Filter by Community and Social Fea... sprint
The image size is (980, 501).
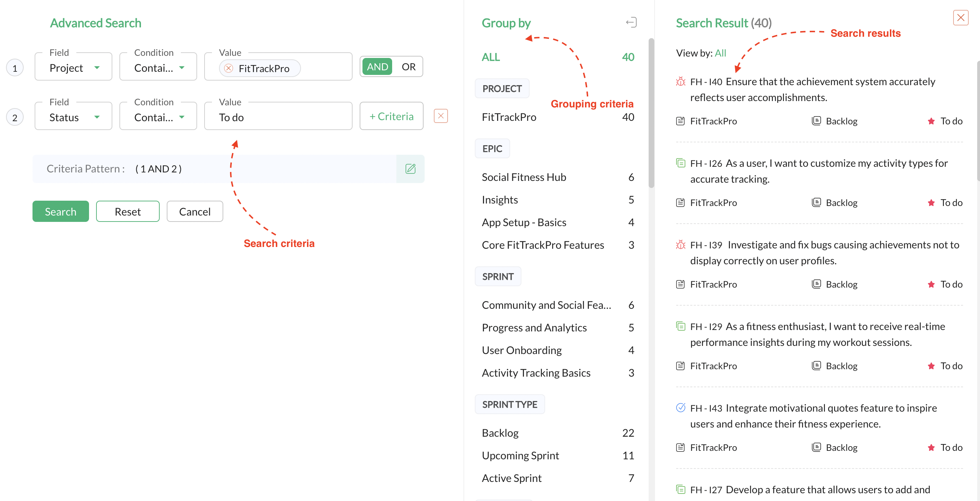point(558,305)
